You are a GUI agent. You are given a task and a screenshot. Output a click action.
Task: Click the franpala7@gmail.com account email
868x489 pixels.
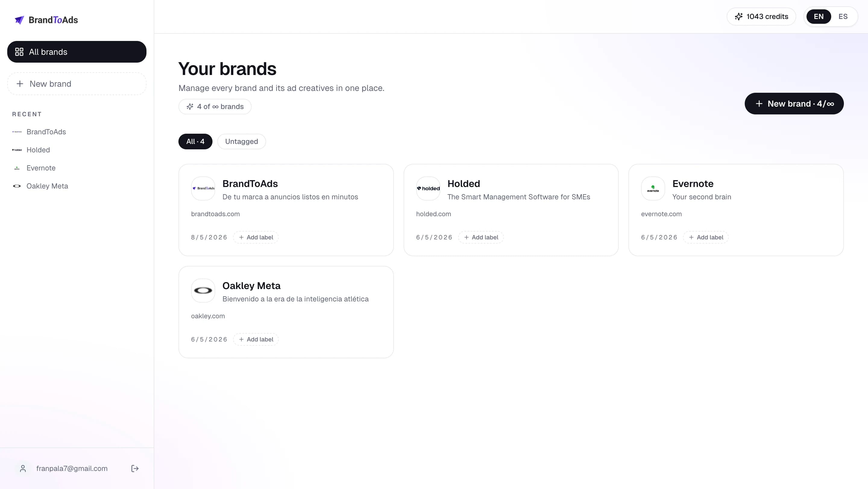click(x=72, y=469)
